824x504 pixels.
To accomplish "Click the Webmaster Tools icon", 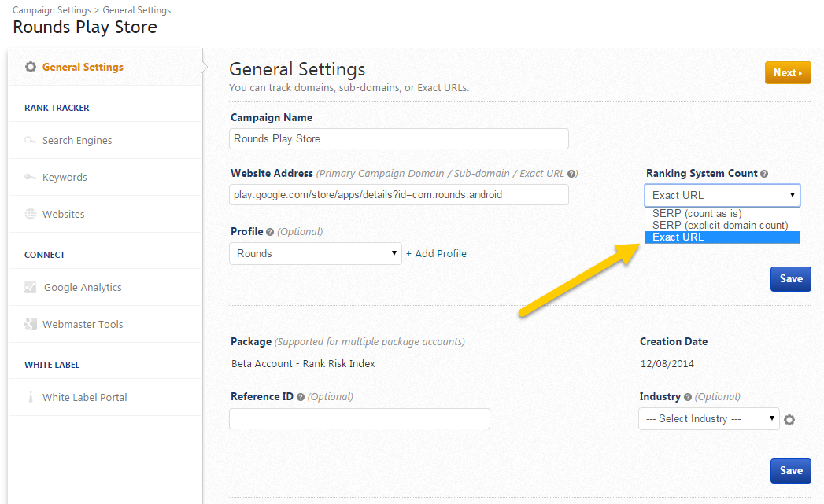I will [x=31, y=324].
